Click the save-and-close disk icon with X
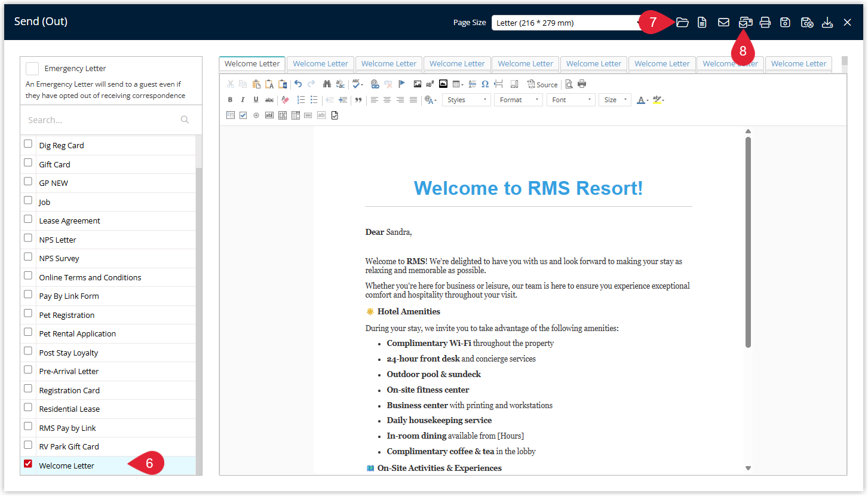The width and height of the screenshot is (868, 496). point(807,23)
